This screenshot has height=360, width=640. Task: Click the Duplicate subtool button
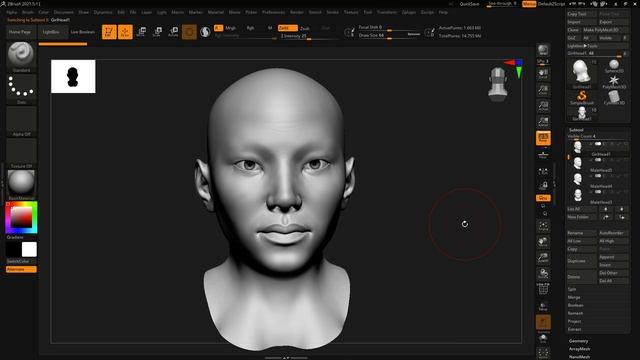click(582, 261)
